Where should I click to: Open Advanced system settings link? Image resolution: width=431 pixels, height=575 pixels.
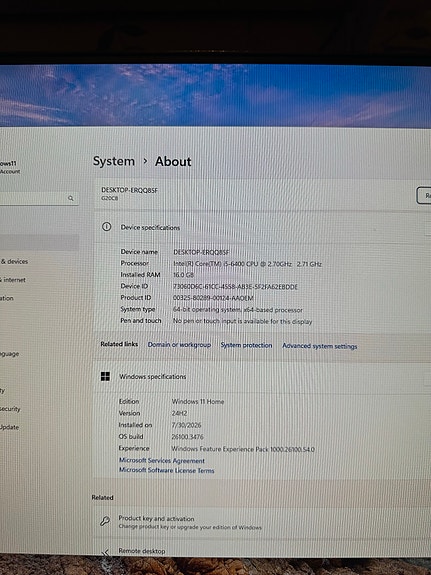(319, 346)
